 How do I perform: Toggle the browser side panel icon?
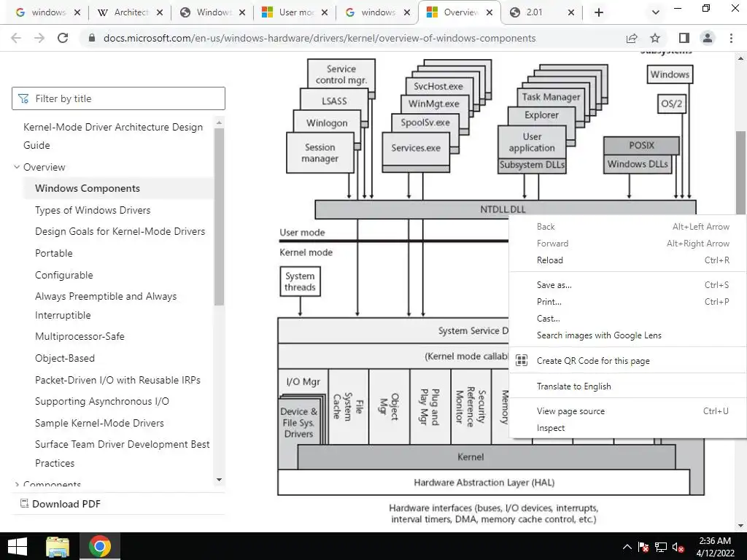684,38
